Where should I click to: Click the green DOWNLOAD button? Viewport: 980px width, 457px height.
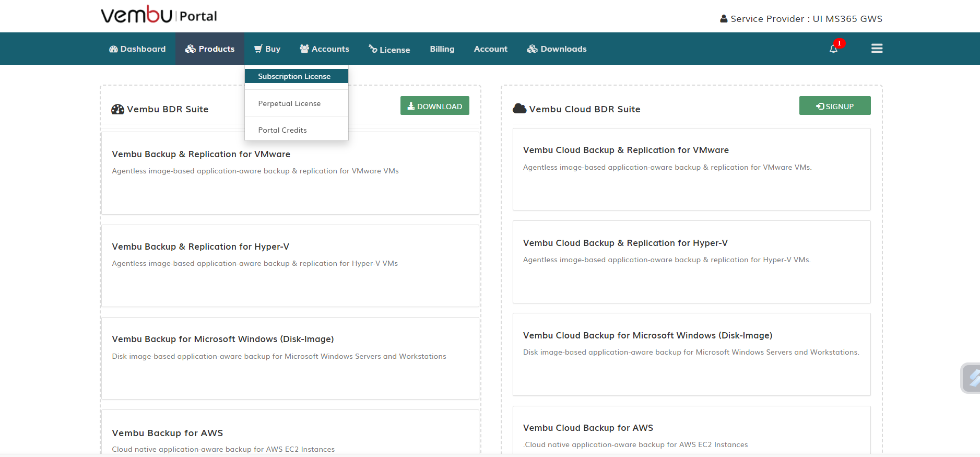[435, 106]
